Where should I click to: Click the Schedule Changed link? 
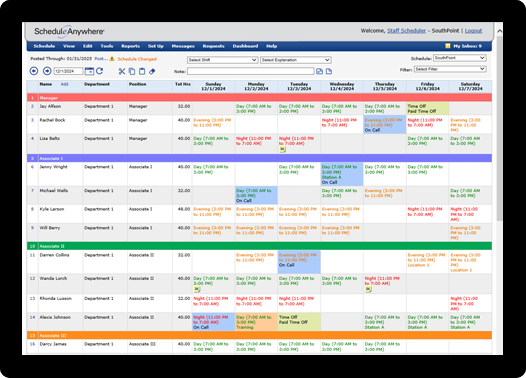point(137,59)
